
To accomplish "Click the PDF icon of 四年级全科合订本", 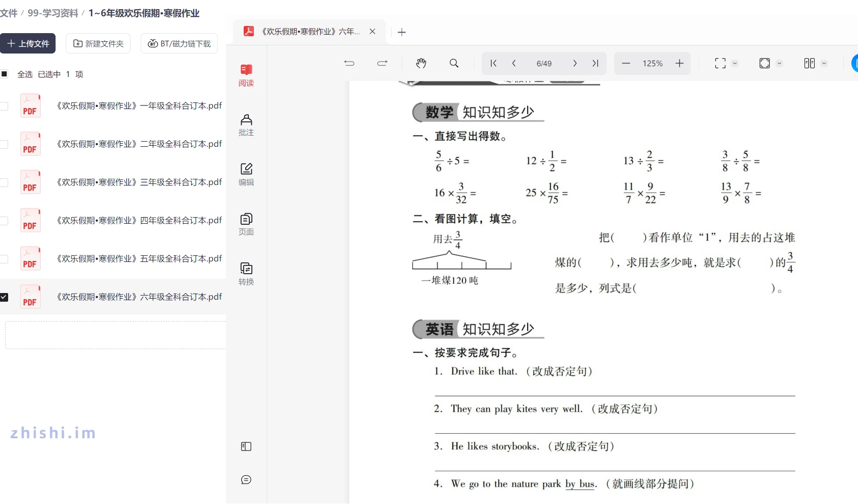I will click(x=30, y=220).
